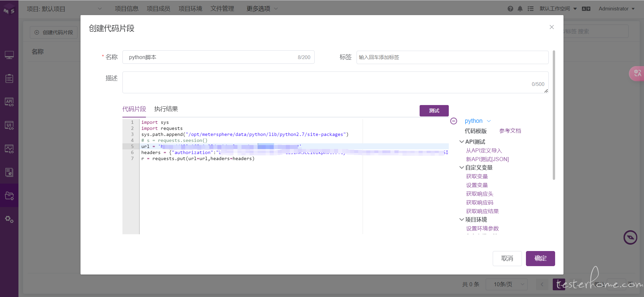This screenshot has height=297, width=644.
Task: Open the Administrator user dropdown
Action: 616,9
